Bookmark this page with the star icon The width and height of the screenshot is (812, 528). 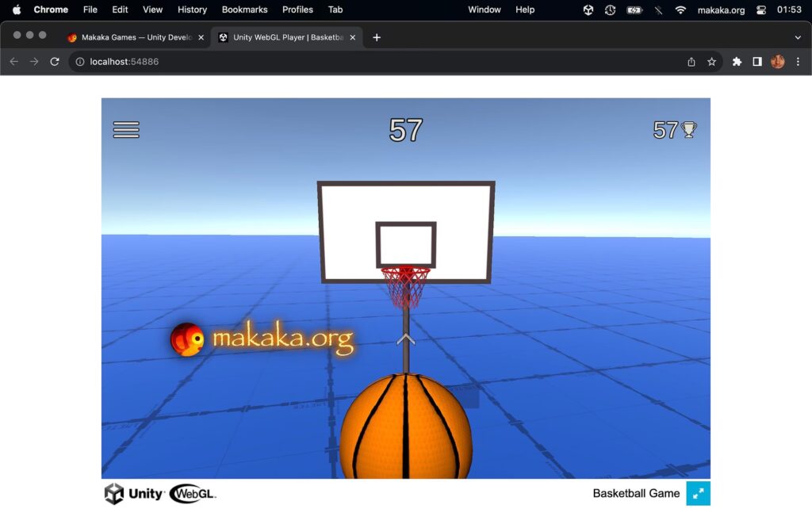712,62
